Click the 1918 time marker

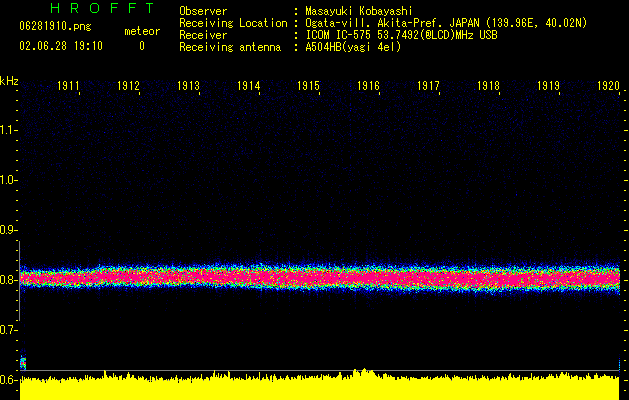(x=488, y=87)
